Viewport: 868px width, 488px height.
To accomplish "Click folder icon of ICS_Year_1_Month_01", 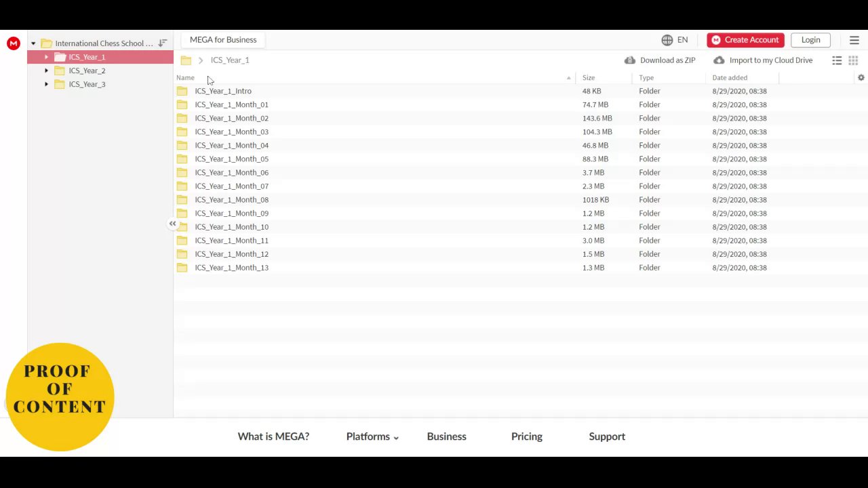I will click(x=182, y=104).
